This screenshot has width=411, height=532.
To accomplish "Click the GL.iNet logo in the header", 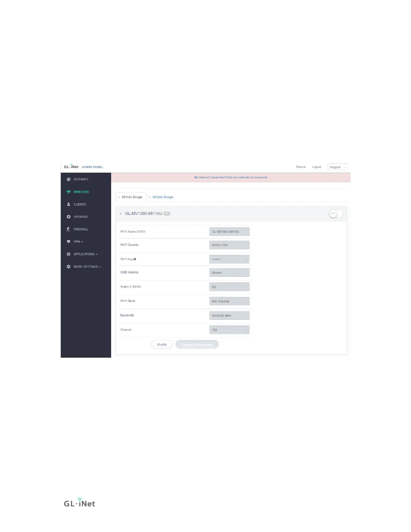I will click(x=71, y=167).
